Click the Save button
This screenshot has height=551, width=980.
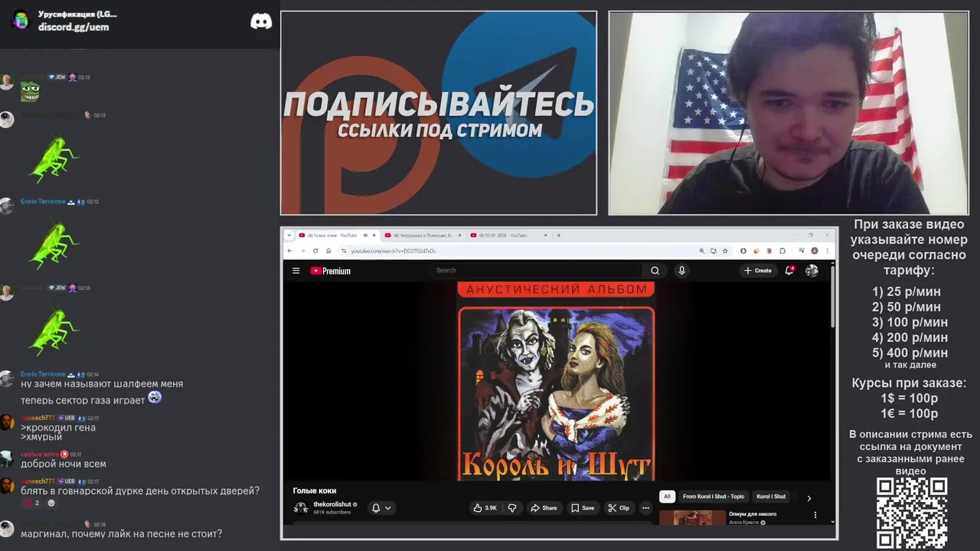click(x=583, y=507)
